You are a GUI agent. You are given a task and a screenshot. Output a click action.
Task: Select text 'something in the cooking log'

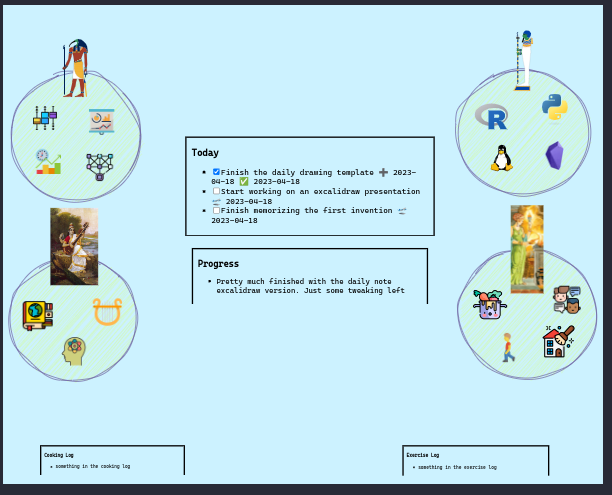(93, 466)
